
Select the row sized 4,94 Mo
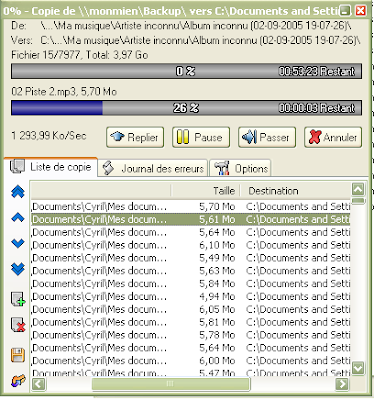tap(190, 296)
